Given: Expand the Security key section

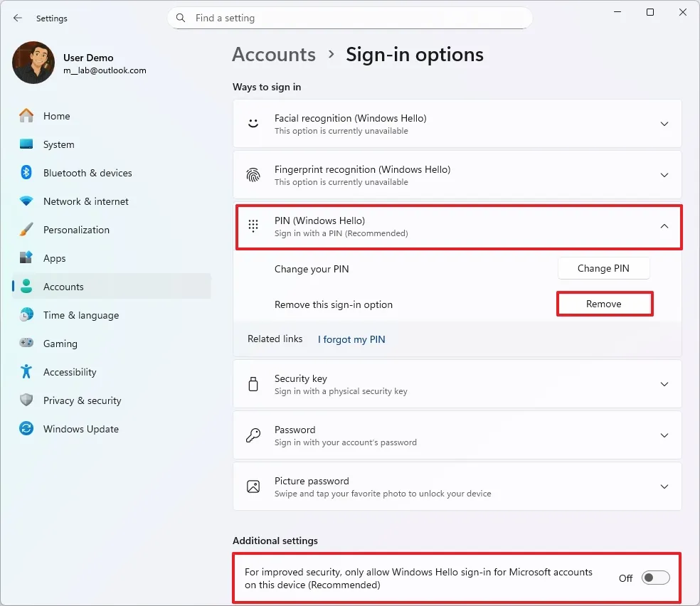Looking at the screenshot, I should click(664, 384).
